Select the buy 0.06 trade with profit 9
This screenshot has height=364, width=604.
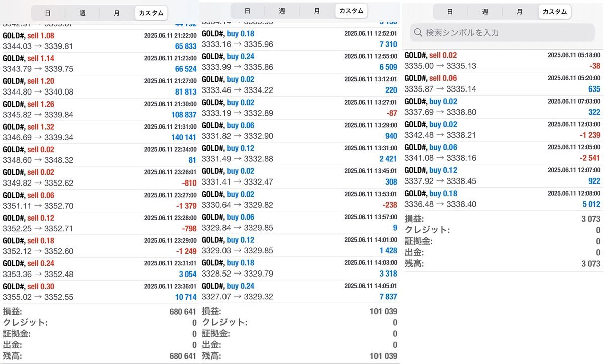(299, 222)
